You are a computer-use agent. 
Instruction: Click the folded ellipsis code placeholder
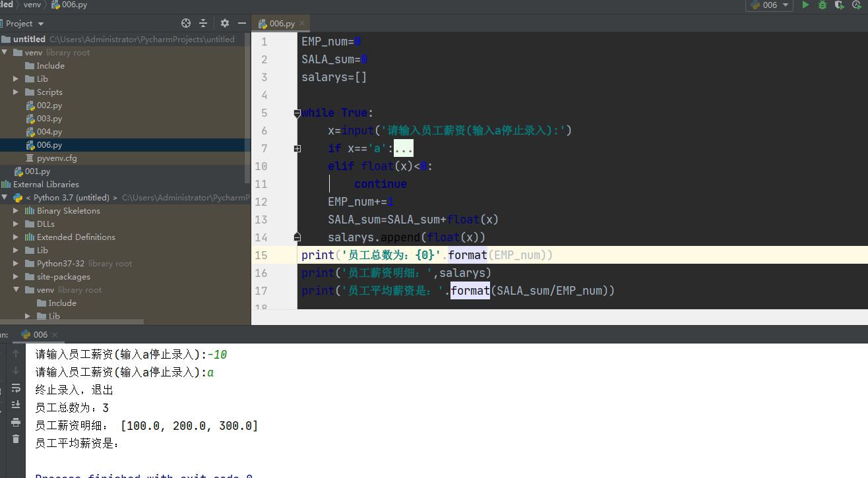point(404,148)
